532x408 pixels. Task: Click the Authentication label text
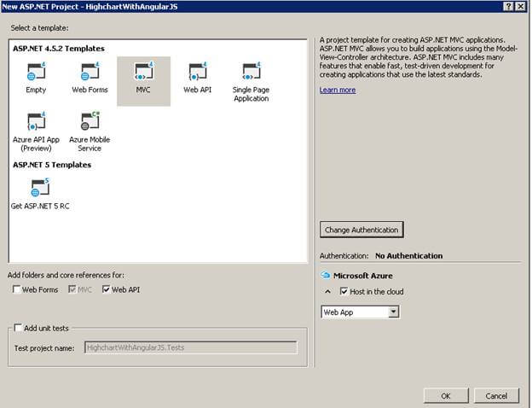point(344,256)
